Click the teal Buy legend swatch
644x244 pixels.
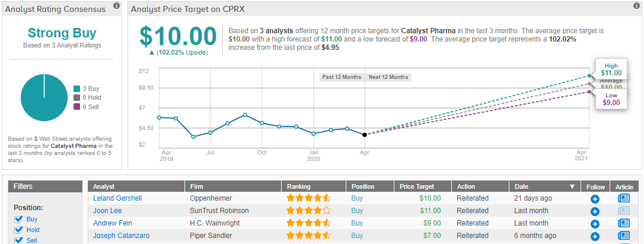pyautogui.click(x=76, y=88)
